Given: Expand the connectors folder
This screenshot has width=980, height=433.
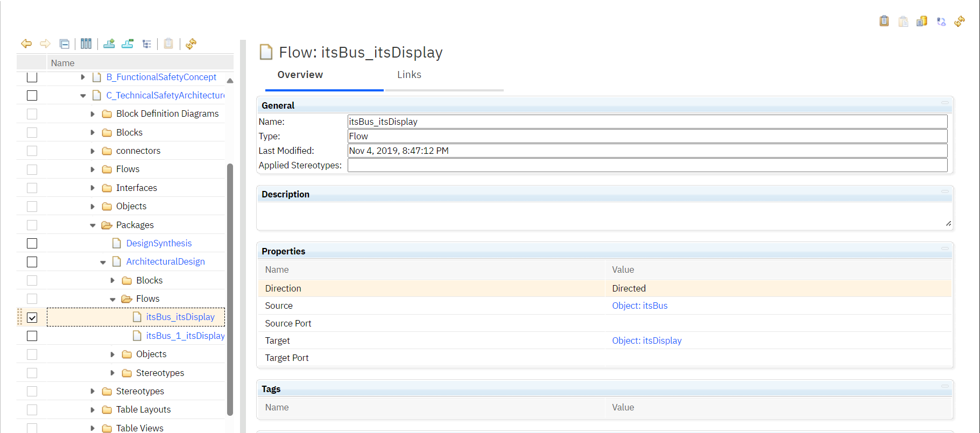Looking at the screenshot, I should coord(93,151).
